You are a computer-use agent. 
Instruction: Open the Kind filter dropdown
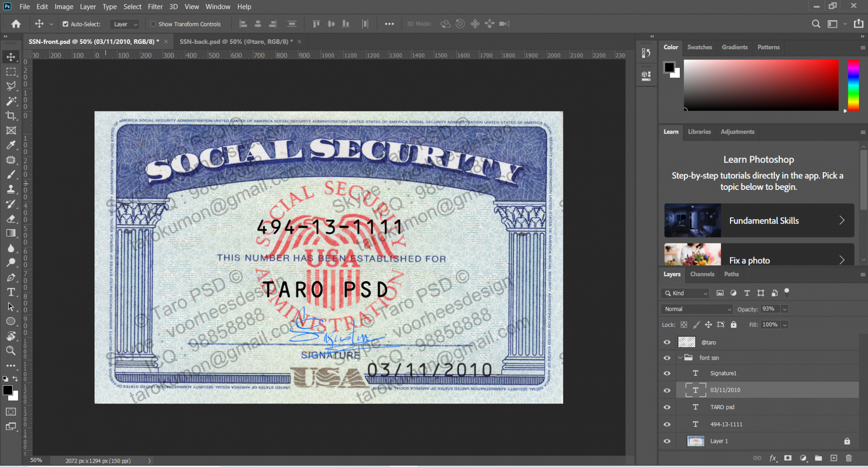click(685, 293)
